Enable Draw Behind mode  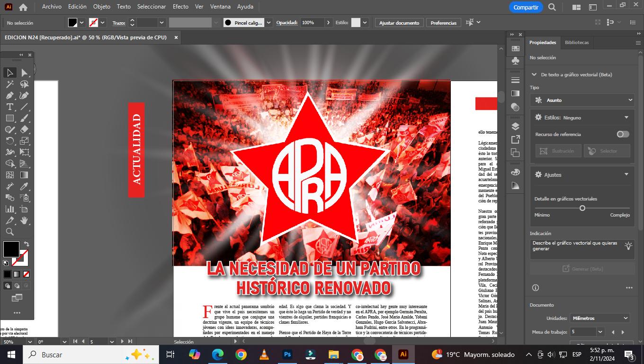17,286
